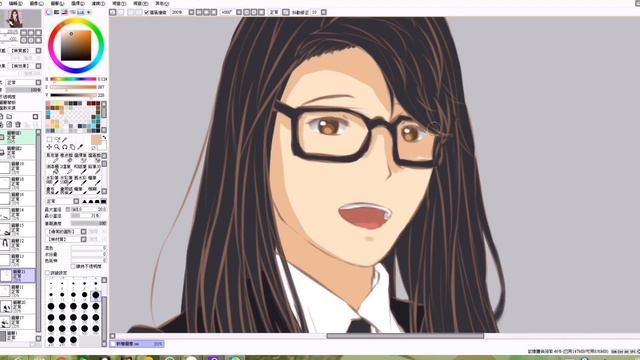Choose the hardest flat brush edge shape
The image size is (640, 360).
point(104,201)
